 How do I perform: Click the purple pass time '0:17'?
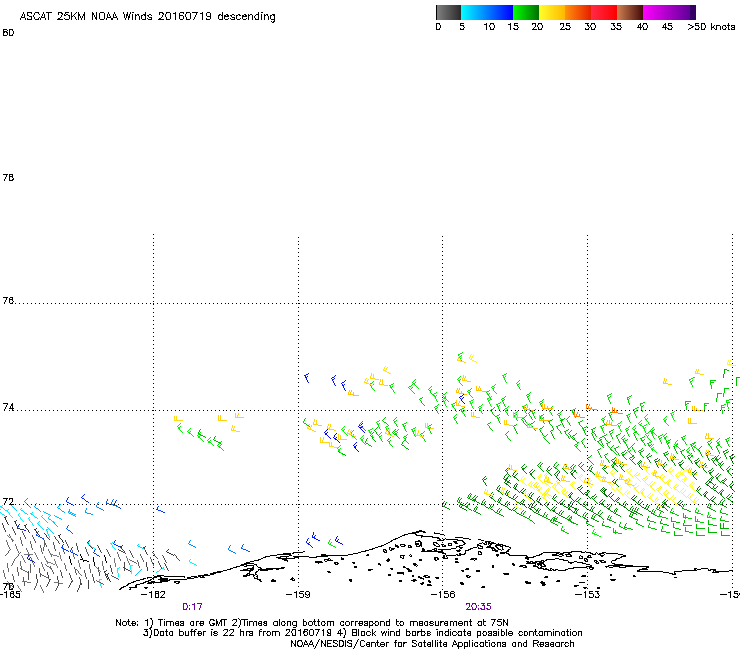(x=192, y=607)
